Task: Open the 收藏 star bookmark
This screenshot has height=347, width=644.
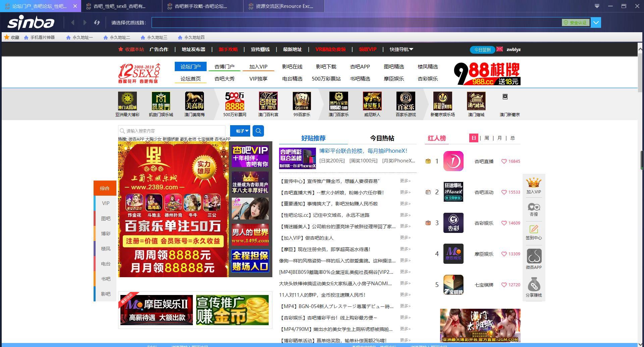Action: click(x=12, y=37)
